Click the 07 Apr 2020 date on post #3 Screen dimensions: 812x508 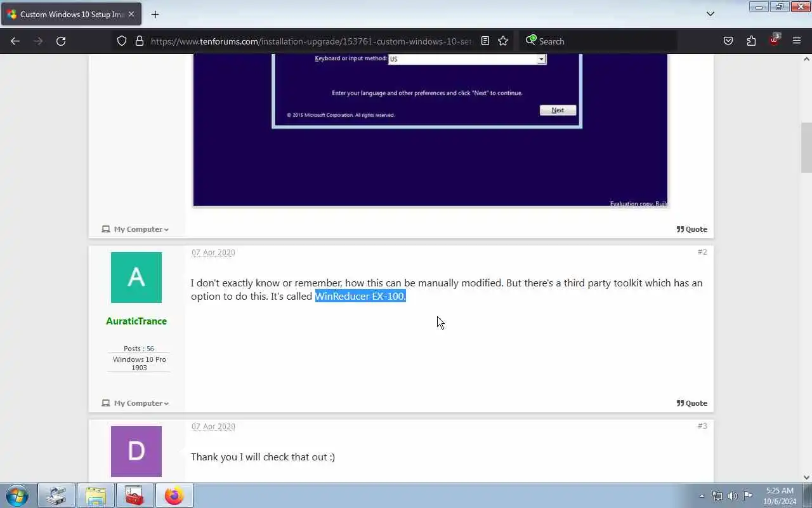213,427
